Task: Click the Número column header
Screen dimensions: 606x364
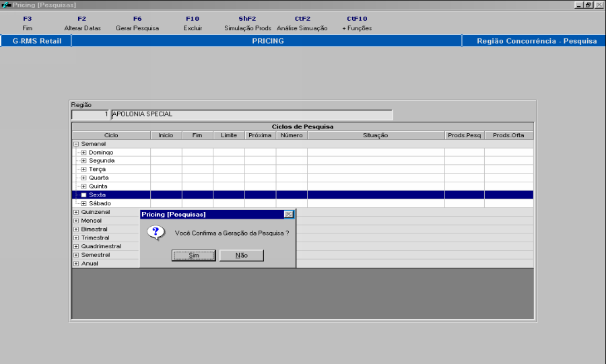Action: (292, 135)
